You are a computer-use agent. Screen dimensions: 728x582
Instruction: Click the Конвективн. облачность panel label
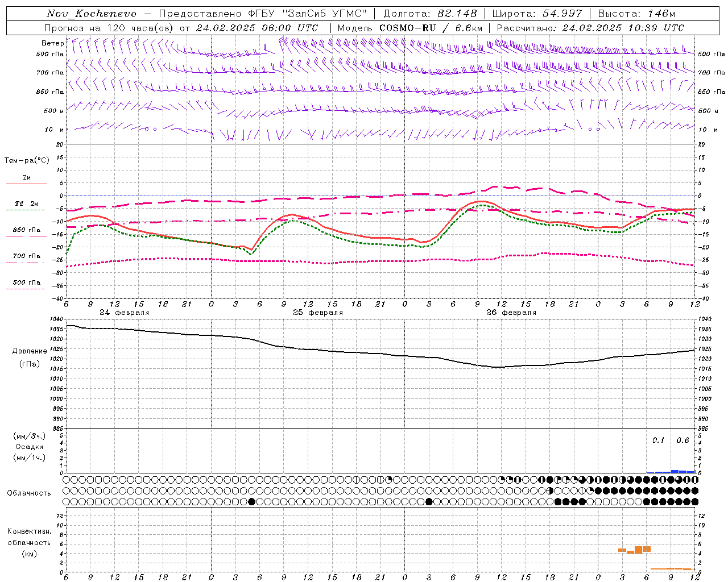tap(29, 542)
